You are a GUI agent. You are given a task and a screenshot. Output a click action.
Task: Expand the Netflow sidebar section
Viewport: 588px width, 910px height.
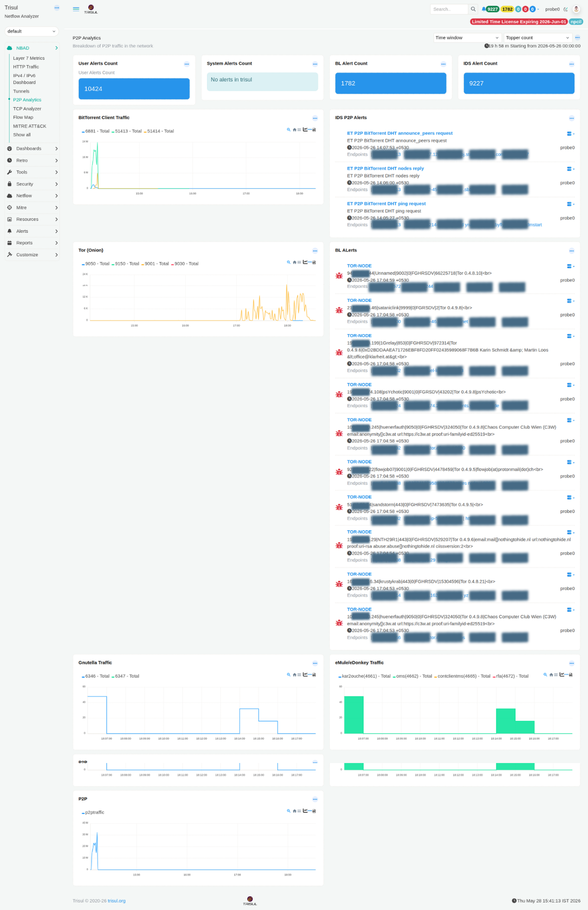pyautogui.click(x=32, y=196)
